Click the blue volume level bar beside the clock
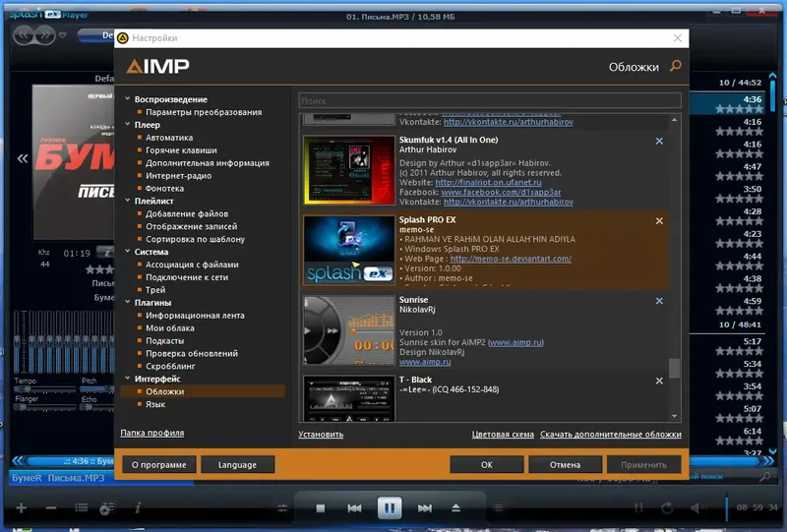787x532 pixels. [727, 506]
